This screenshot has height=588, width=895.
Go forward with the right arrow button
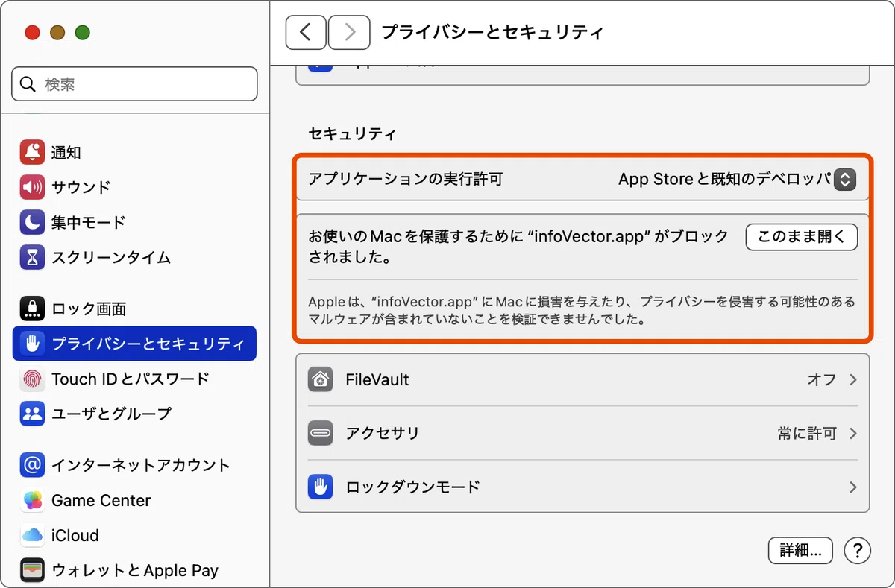pyautogui.click(x=348, y=31)
